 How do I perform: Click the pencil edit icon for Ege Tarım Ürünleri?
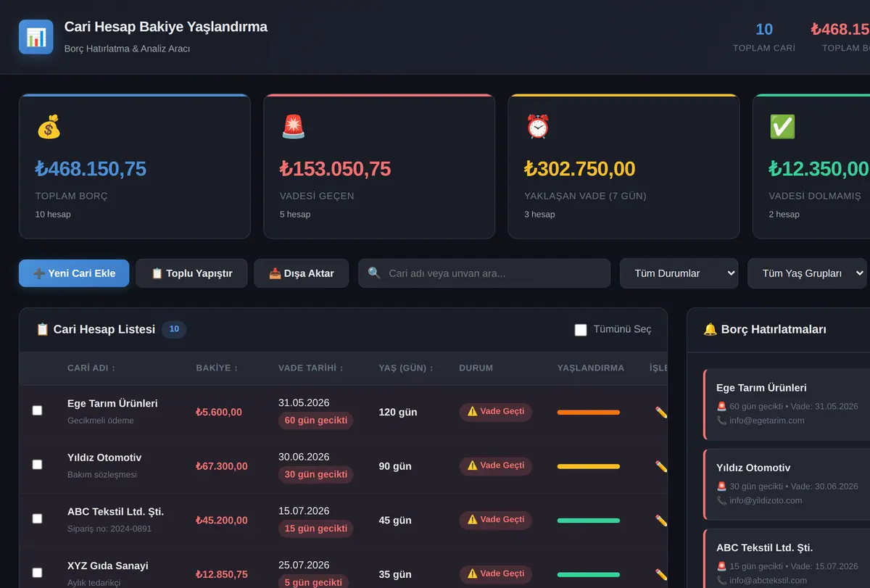(x=661, y=412)
